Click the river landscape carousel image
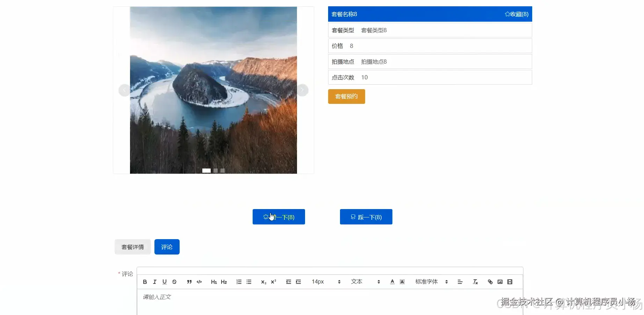The width and height of the screenshot is (644, 315). point(214,90)
